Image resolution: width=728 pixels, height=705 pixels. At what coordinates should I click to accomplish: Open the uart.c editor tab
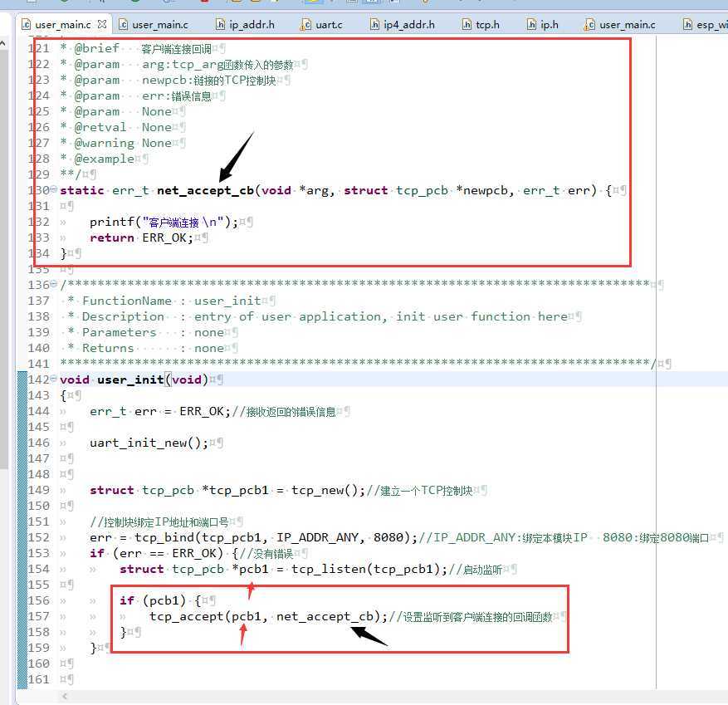click(322, 24)
